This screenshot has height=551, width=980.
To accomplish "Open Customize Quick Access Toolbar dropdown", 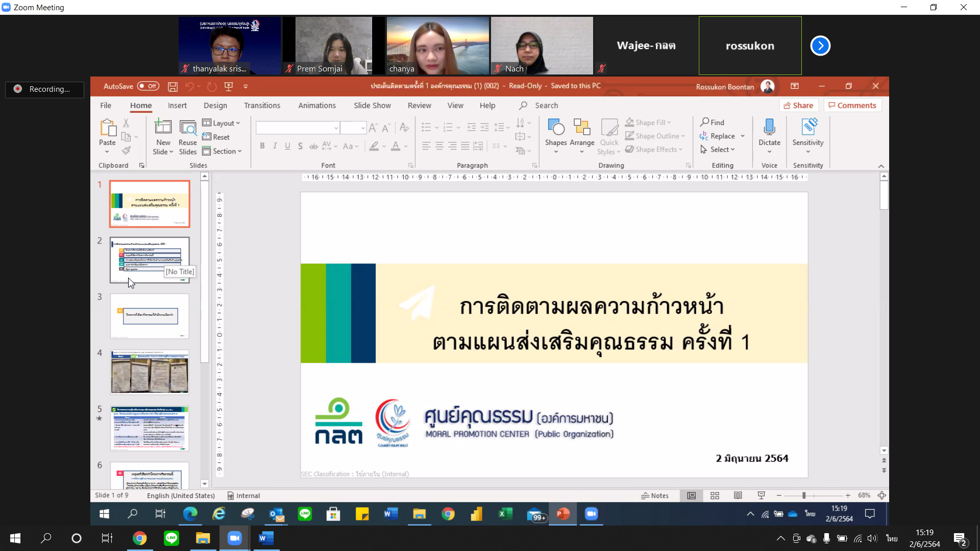I will tap(246, 87).
